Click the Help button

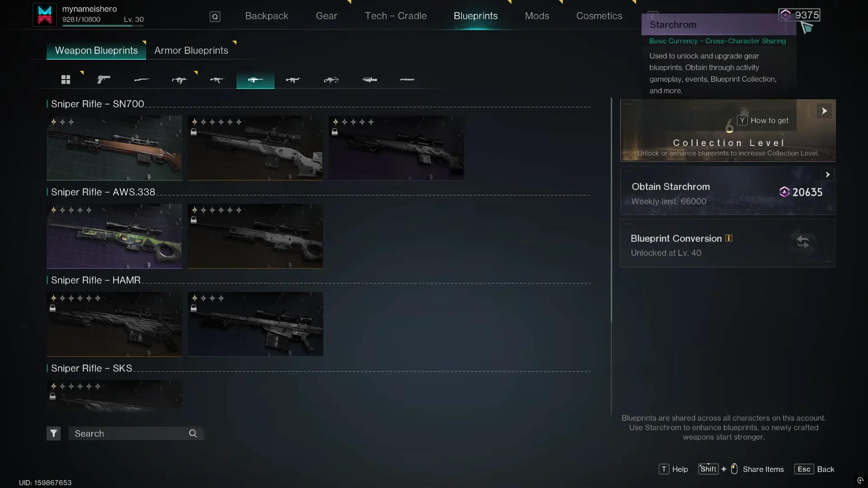pos(674,469)
